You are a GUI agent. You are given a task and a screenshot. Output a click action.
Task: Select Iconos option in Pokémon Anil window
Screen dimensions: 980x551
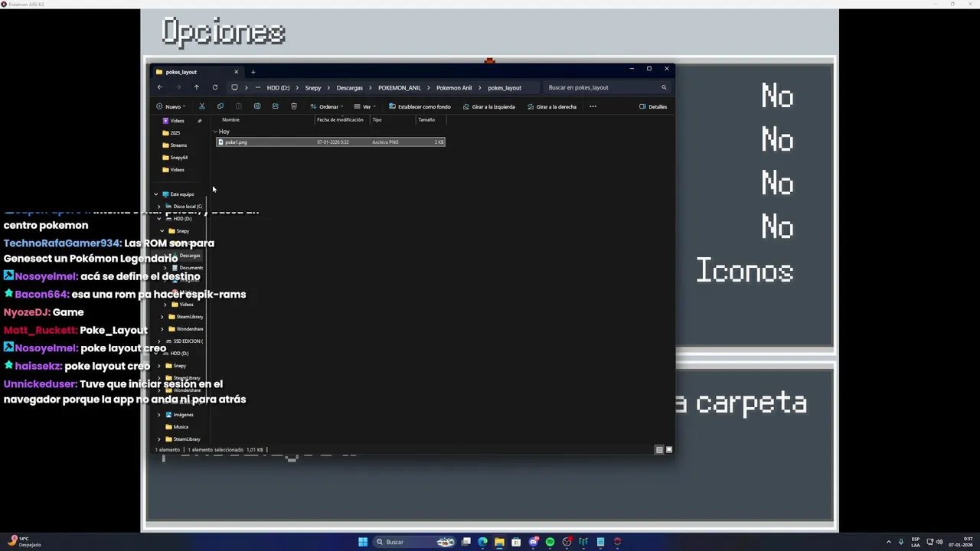tap(744, 271)
